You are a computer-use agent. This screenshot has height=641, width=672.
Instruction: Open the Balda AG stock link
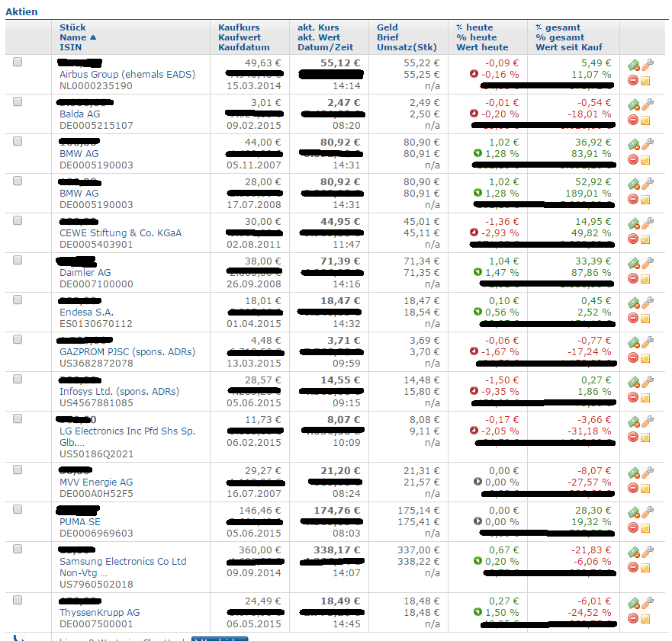[80, 114]
